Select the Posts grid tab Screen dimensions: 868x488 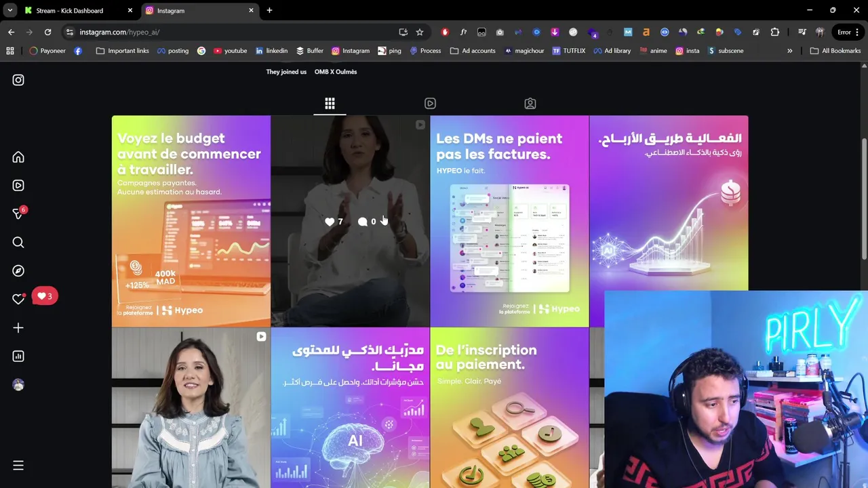coord(330,104)
